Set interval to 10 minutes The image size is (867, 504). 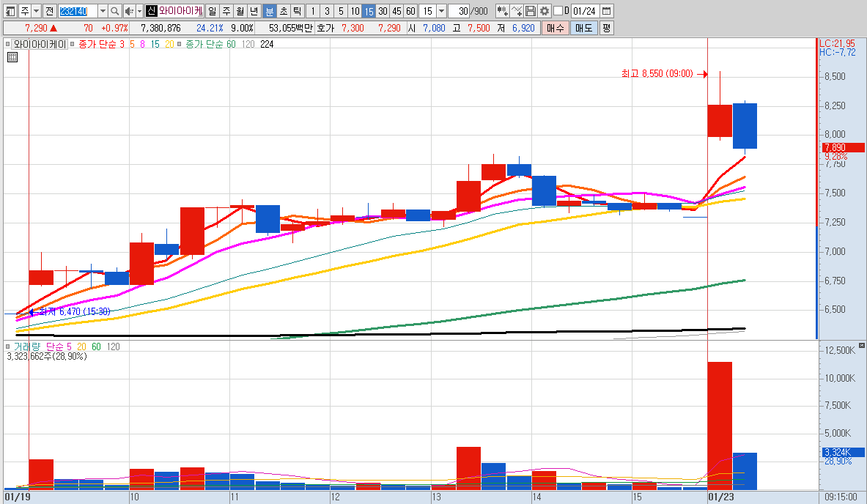355,11
